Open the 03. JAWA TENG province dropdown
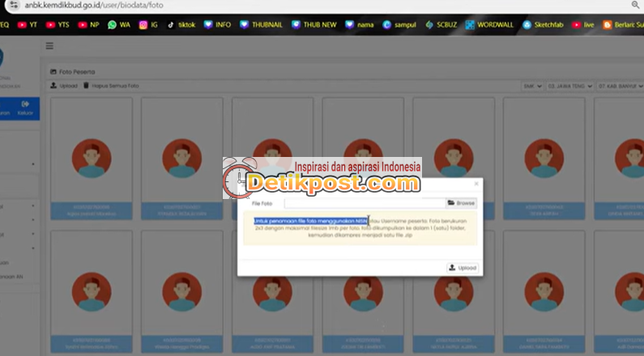The width and height of the screenshot is (644, 356). point(569,86)
